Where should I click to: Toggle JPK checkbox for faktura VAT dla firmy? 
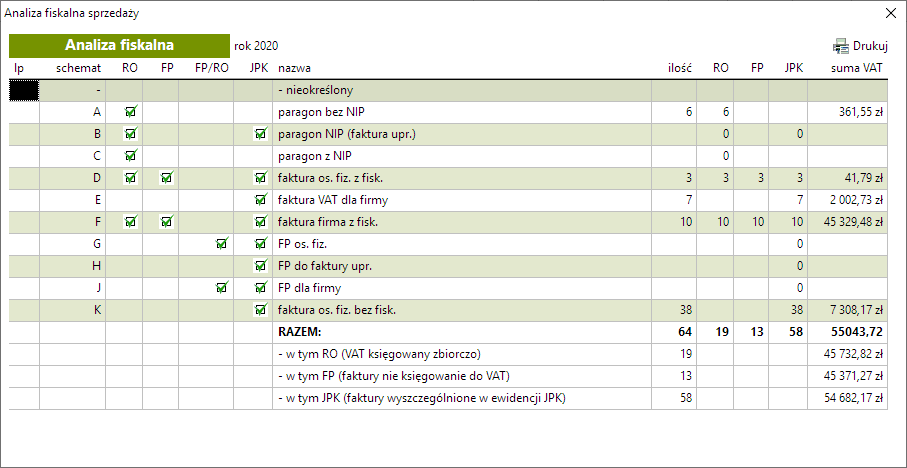pos(260,200)
